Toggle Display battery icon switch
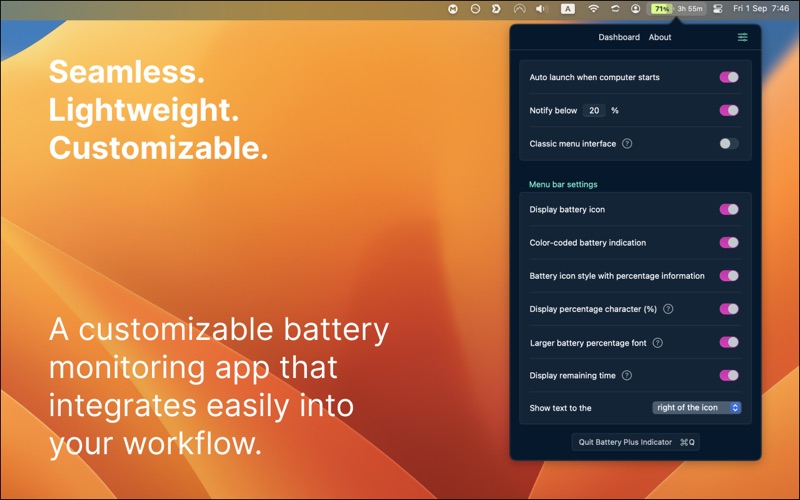The image size is (800, 500). 729,210
